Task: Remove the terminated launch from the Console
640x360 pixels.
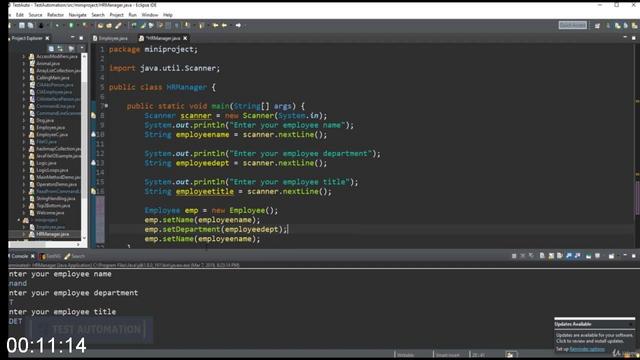Action: coord(522,256)
